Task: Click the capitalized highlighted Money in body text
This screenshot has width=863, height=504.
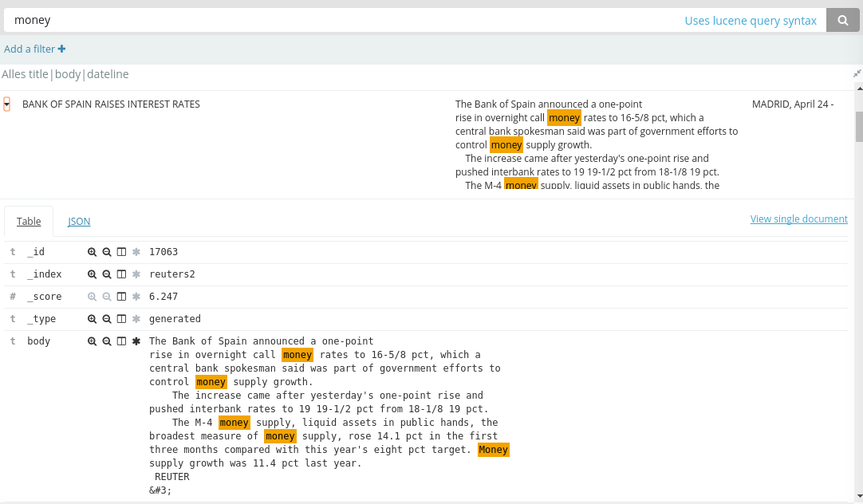Action: (493, 450)
